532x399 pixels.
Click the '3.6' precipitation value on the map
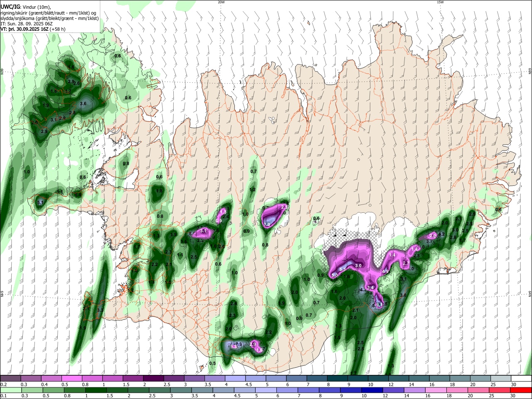83,103
